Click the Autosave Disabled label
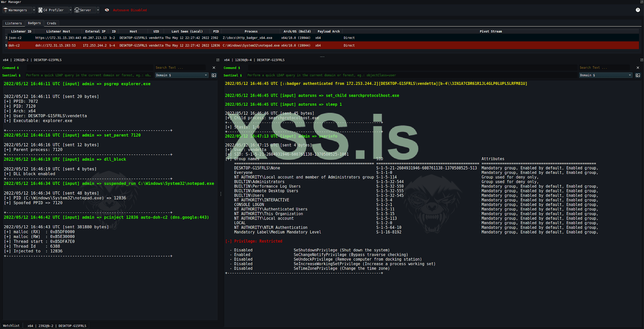 (x=130, y=10)
